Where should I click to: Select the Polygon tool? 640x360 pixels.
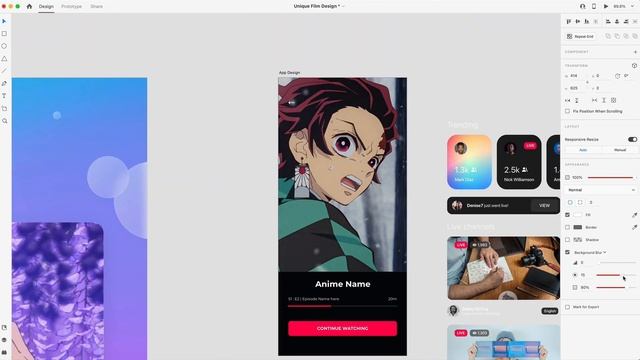pyautogui.click(x=4, y=59)
